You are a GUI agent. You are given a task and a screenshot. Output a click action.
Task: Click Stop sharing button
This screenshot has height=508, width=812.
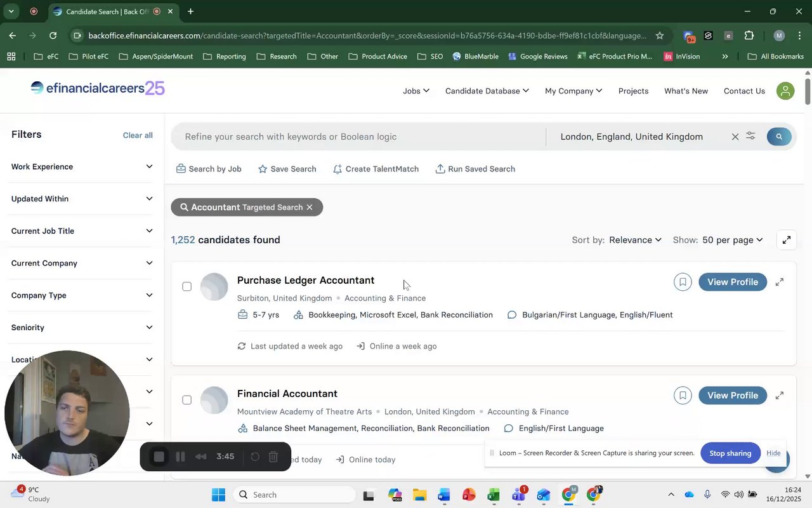(x=730, y=453)
